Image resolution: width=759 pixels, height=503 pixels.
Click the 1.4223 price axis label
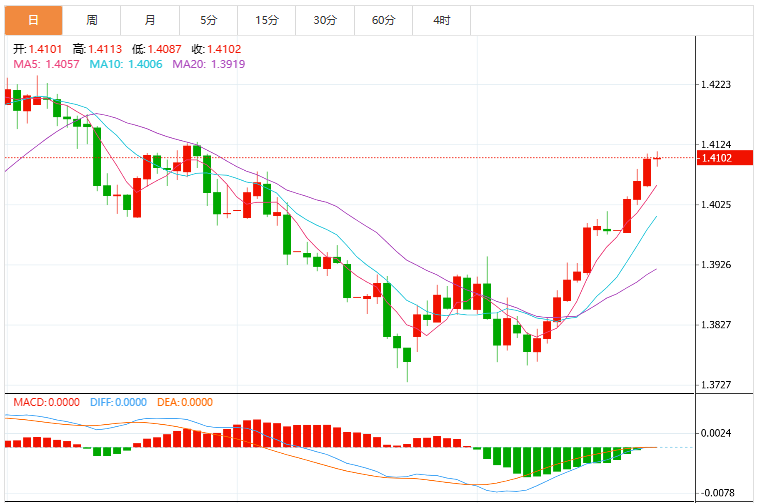tap(716, 85)
